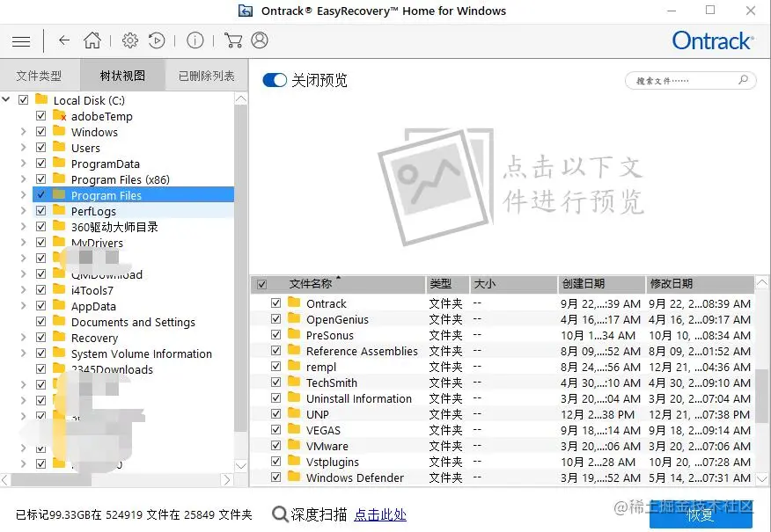The image size is (771, 532).
Task: Open the info icon in toolbar
Action: click(195, 40)
